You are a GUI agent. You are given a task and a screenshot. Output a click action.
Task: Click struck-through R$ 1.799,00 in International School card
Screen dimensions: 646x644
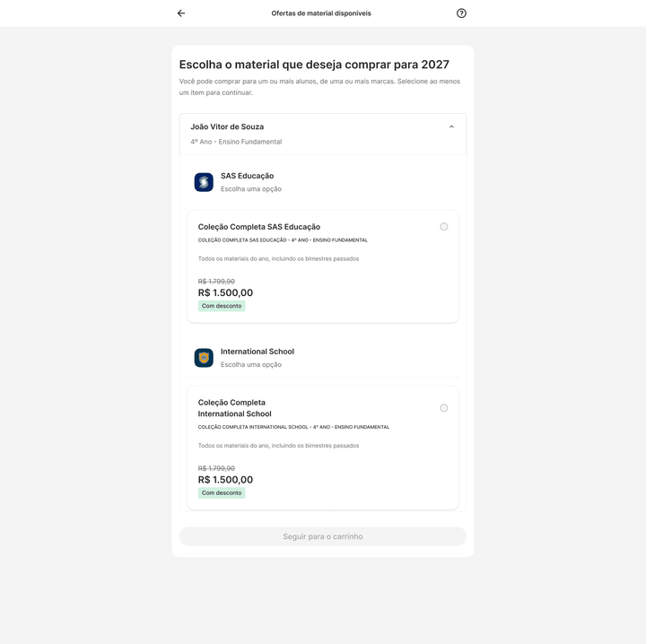click(216, 468)
